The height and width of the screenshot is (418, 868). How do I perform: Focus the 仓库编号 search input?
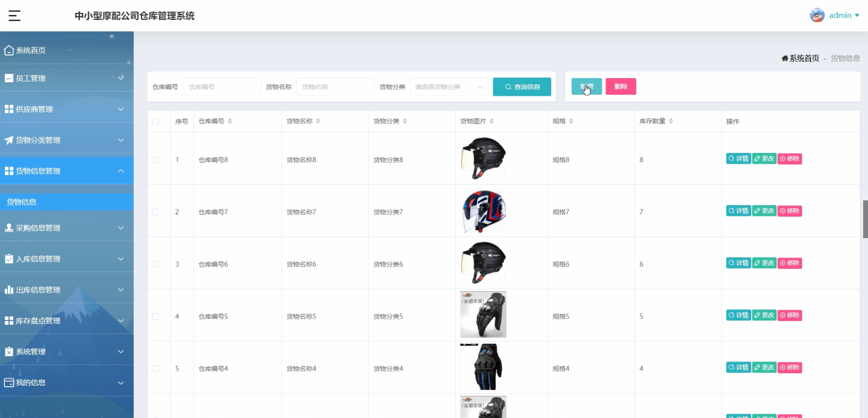(x=222, y=87)
